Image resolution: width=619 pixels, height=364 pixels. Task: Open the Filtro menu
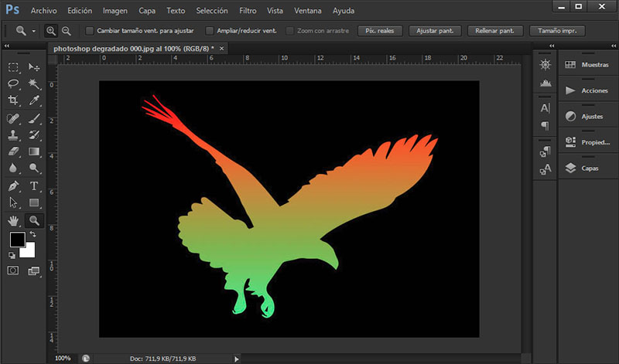pyautogui.click(x=248, y=11)
